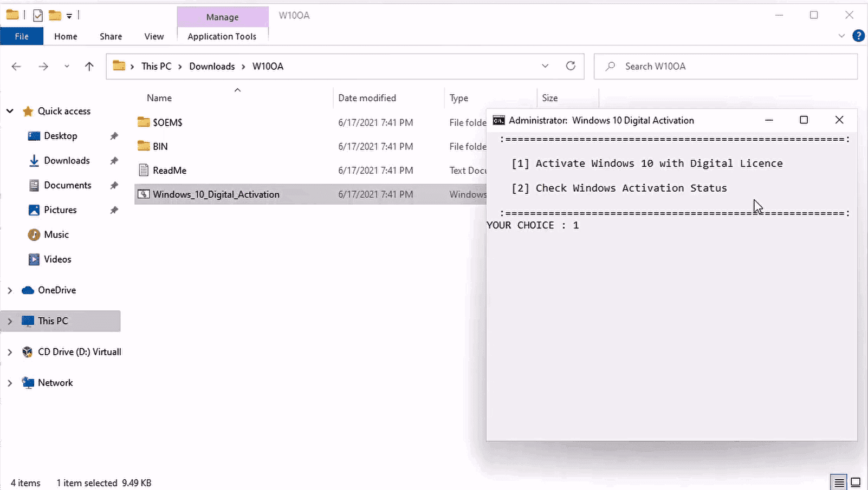Click W10OA in the address path

(x=268, y=66)
